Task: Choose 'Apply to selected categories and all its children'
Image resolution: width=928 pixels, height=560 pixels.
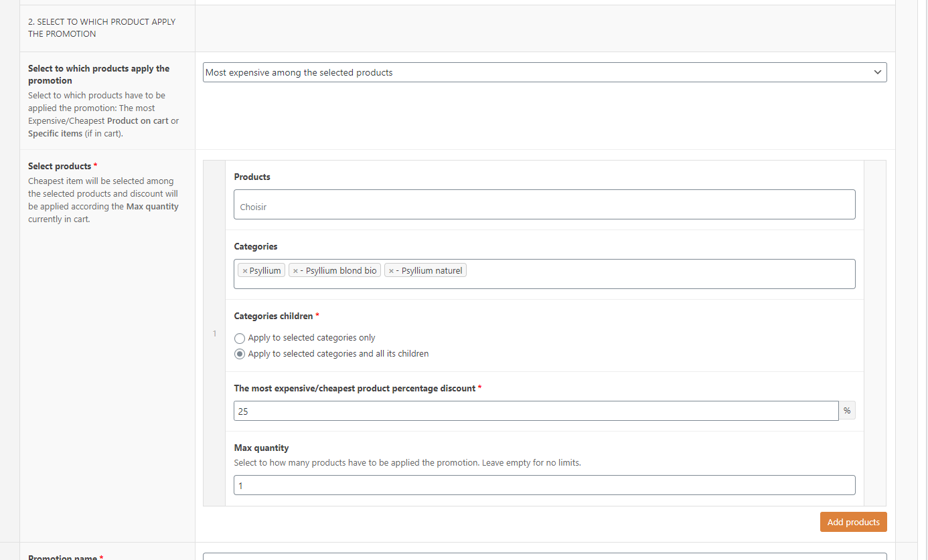Action: [x=240, y=355]
